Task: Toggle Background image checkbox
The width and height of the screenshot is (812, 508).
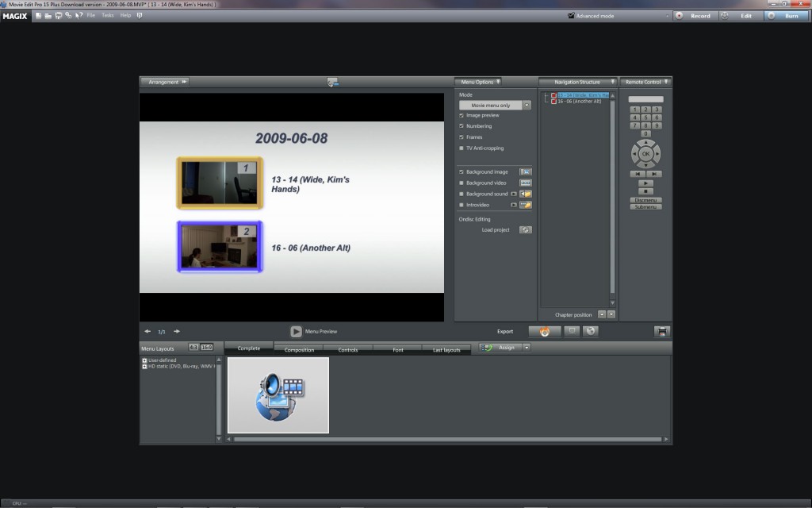Action: pos(462,171)
